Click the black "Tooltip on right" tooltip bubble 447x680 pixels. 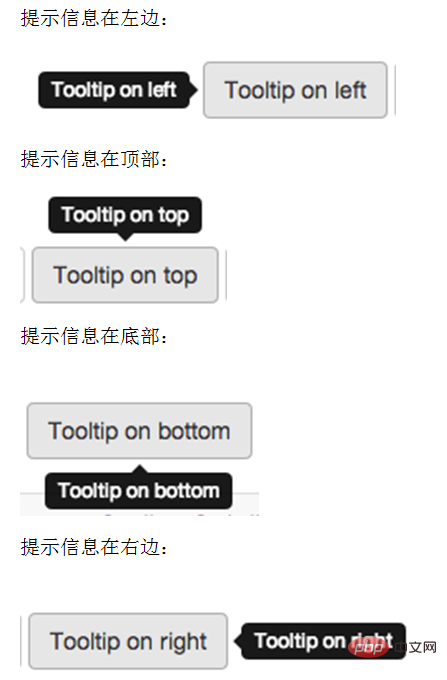324,641
